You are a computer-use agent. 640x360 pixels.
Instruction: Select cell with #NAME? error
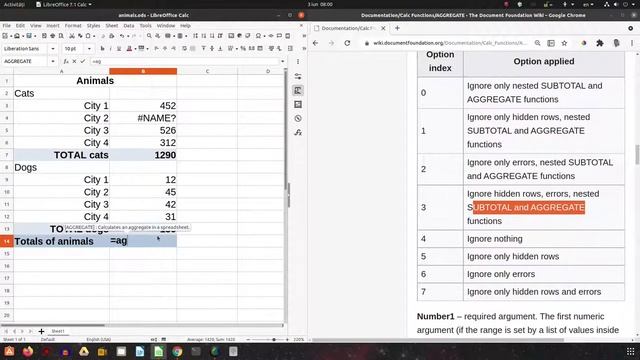pos(143,118)
